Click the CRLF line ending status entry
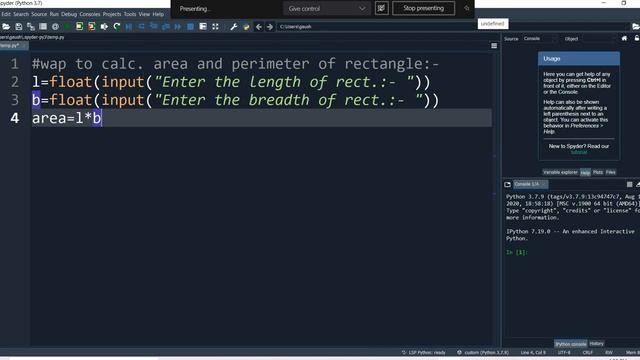 [x=587, y=353]
